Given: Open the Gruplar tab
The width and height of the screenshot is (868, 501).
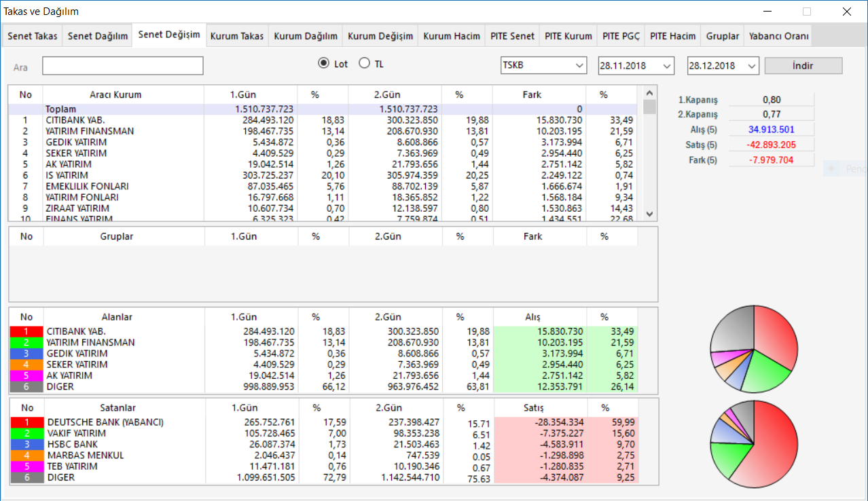Looking at the screenshot, I should (x=723, y=37).
